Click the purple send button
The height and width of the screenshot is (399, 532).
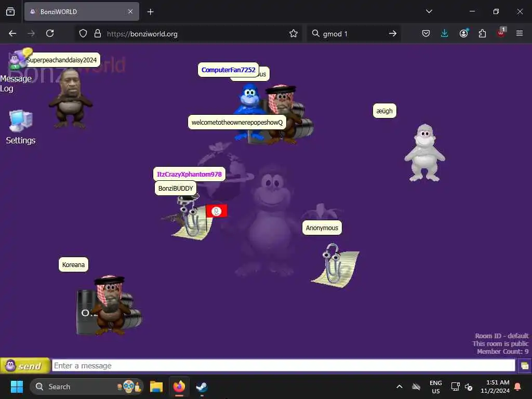tap(25, 366)
